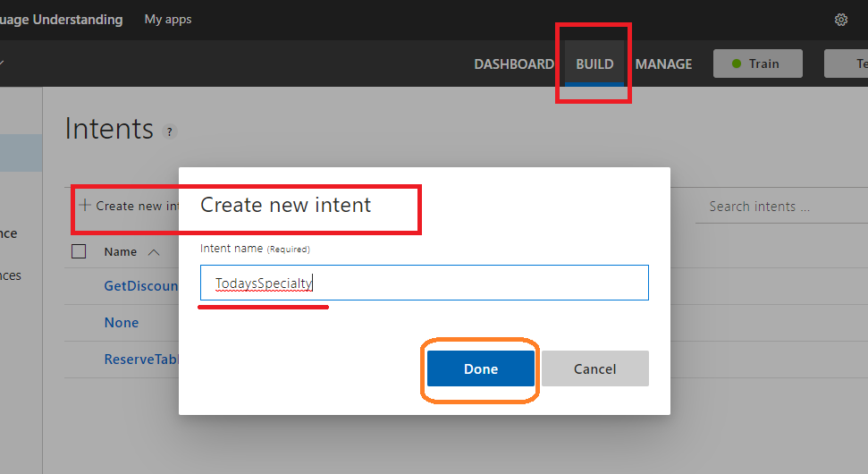Open the None intent

[x=122, y=322]
